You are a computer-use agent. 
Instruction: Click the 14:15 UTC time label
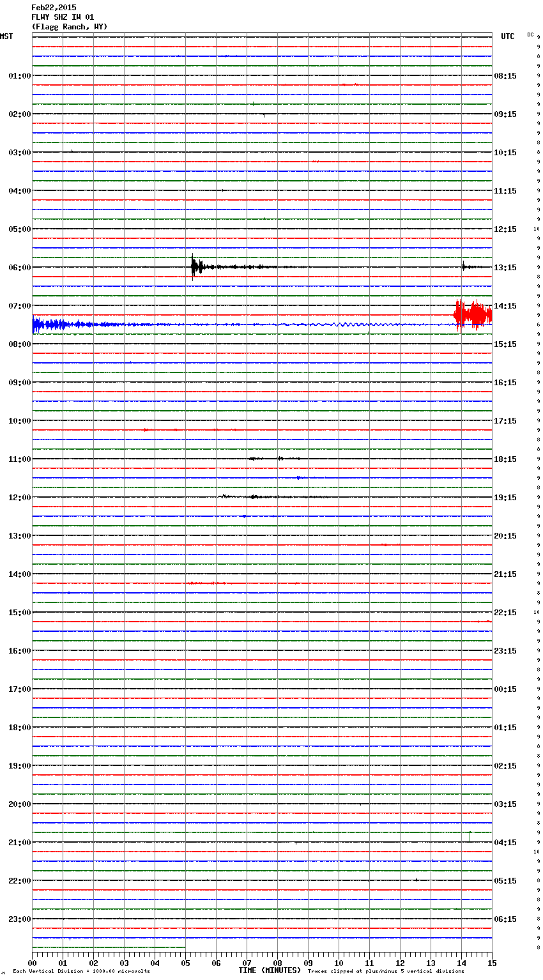click(505, 306)
